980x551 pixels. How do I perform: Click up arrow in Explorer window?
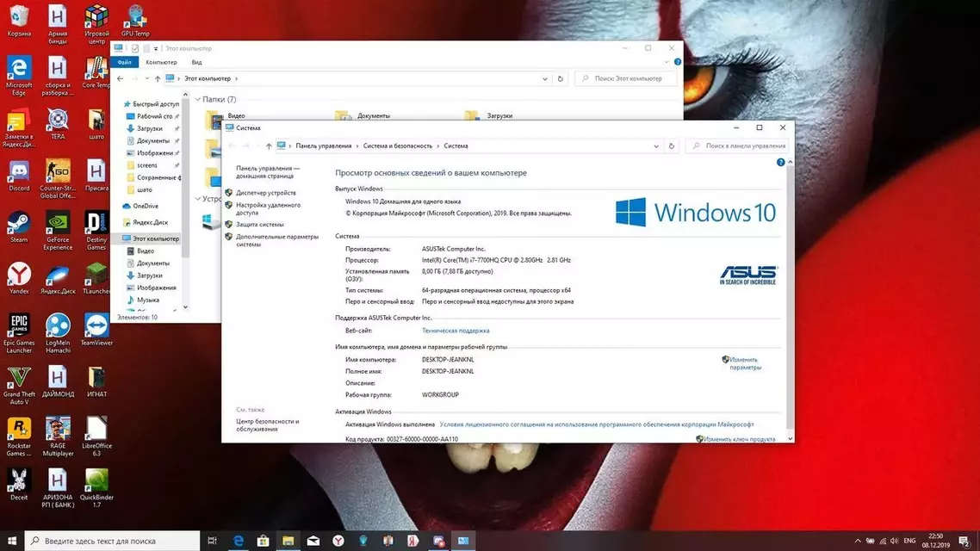click(158, 78)
